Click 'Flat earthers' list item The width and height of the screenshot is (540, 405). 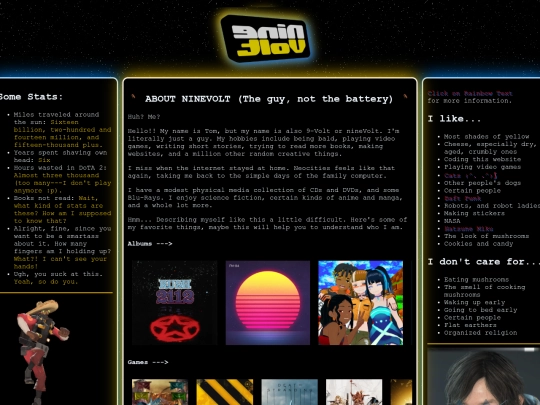470,325
